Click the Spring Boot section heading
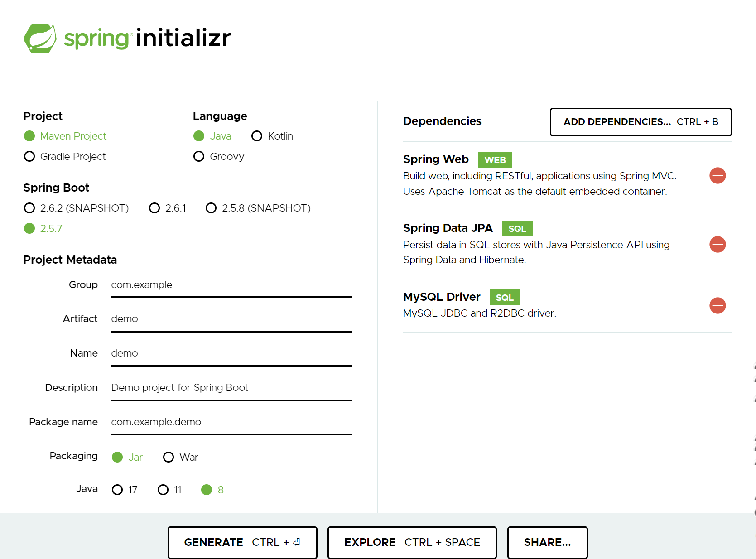 [56, 188]
